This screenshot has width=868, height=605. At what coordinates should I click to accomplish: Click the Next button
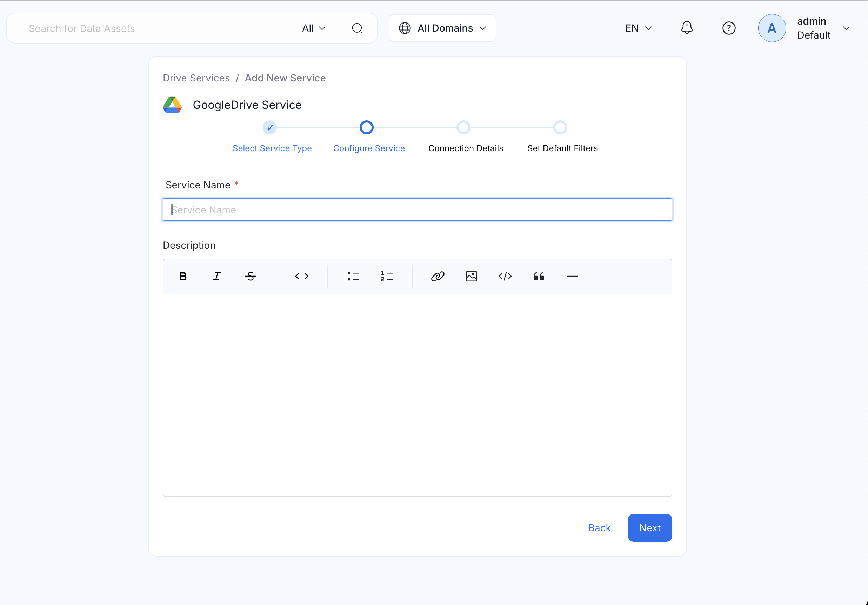(649, 527)
